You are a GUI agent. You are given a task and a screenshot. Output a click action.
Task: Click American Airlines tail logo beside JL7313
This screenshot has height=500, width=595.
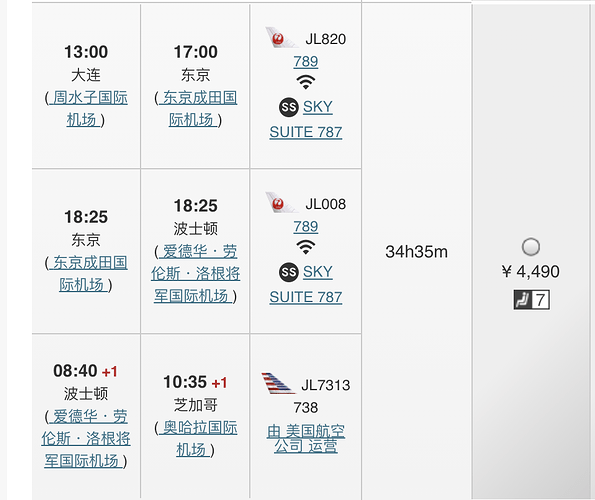278,383
